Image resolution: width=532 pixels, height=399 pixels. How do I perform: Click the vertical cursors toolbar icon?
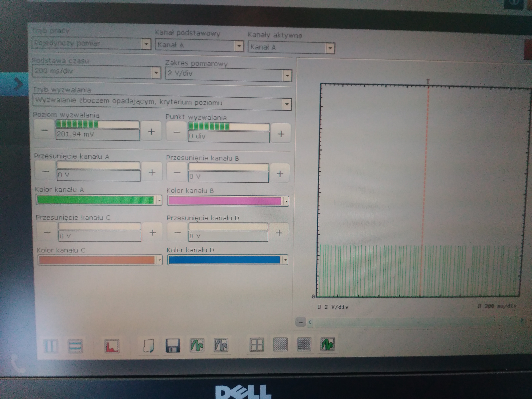coord(51,346)
